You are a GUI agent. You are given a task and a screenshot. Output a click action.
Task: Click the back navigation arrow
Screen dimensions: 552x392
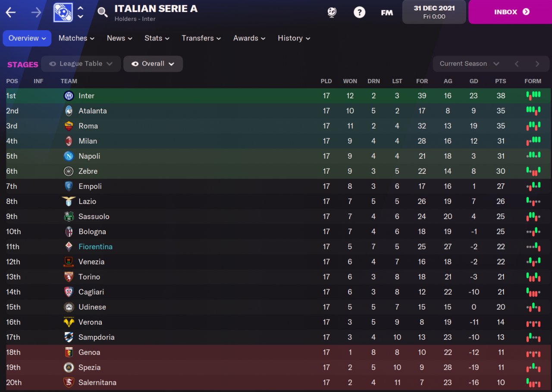(11, 12)
